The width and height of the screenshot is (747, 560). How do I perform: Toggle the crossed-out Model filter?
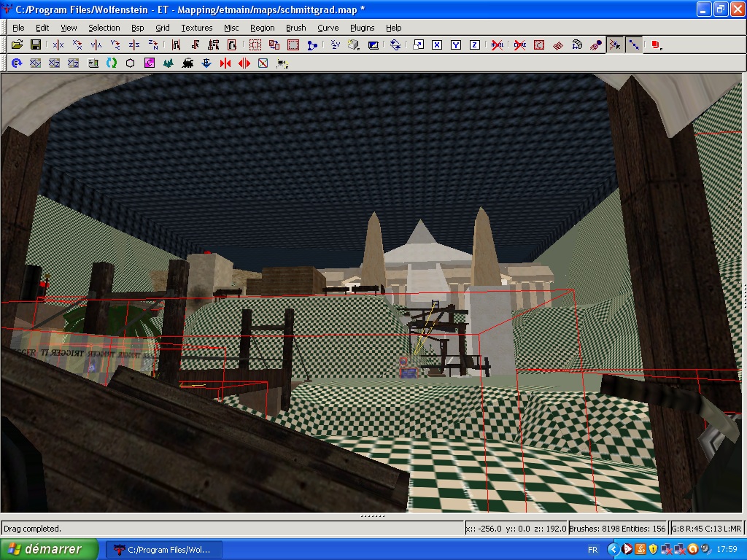[x=498, y=44]
